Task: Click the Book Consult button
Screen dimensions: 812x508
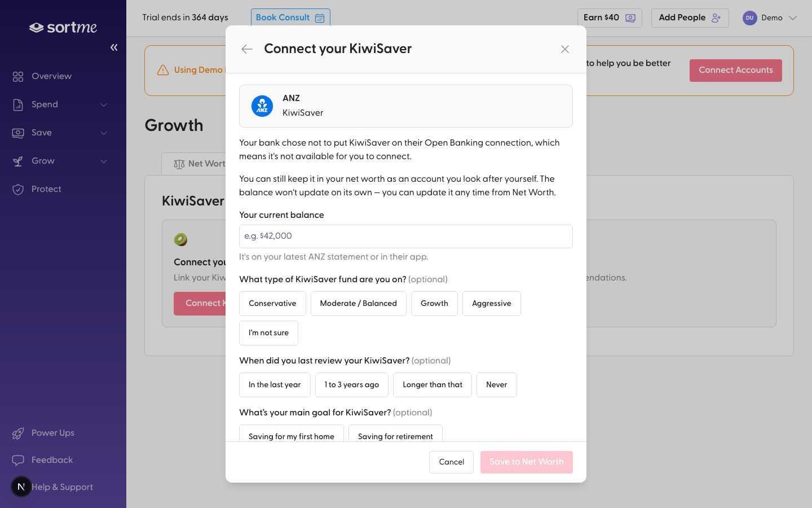Action: pyautogui.click(x=290, y=17)
